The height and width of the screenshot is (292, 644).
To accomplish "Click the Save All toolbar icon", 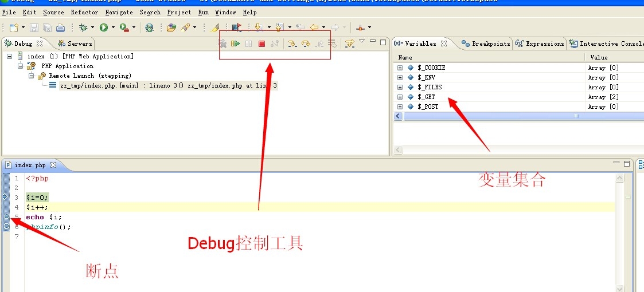I will click(47, 27).
